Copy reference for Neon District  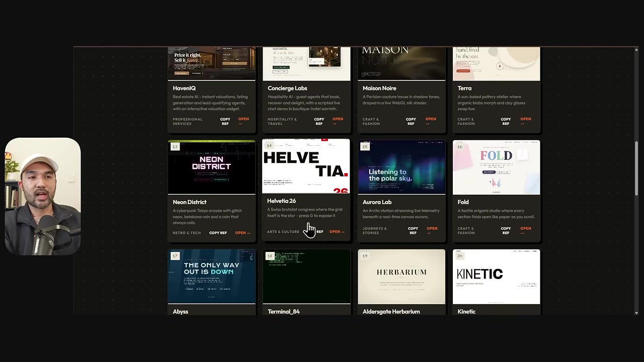coord(218,233)
